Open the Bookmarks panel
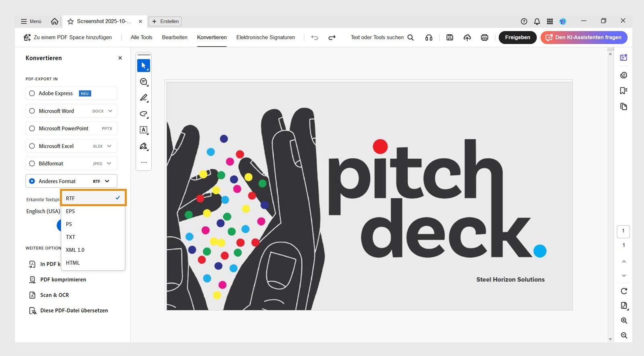The image size is (644, 356). point(623,91)
